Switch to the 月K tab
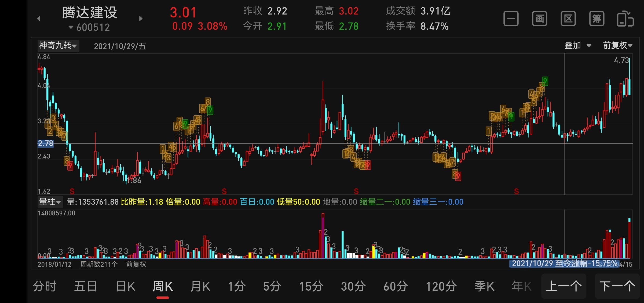644x303 pixels. click(x=200, y=286)
